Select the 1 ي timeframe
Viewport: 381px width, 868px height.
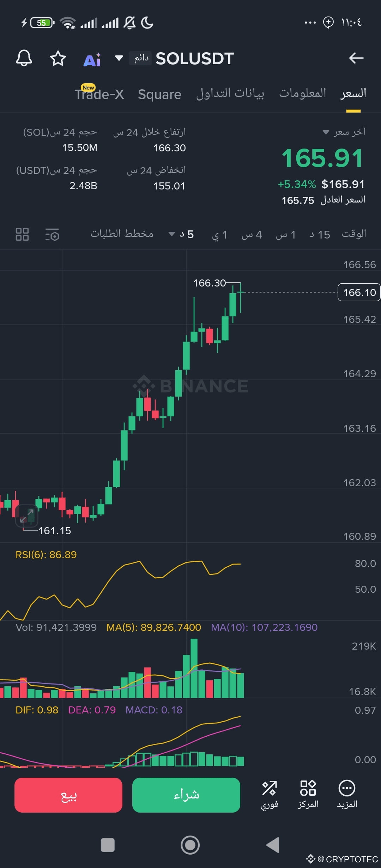[x=219, y=235]
